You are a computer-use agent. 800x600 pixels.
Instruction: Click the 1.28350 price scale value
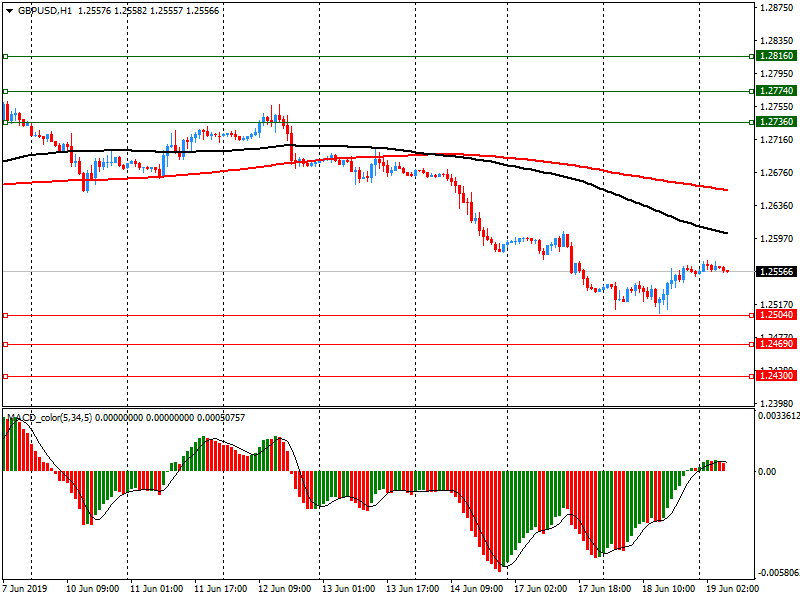coord(777,41)
